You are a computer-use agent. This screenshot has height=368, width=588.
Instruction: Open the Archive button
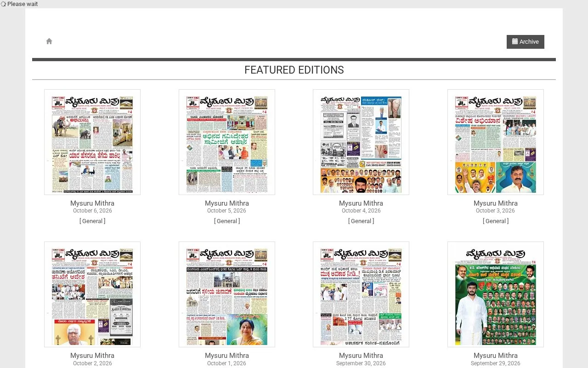(526, 42)
